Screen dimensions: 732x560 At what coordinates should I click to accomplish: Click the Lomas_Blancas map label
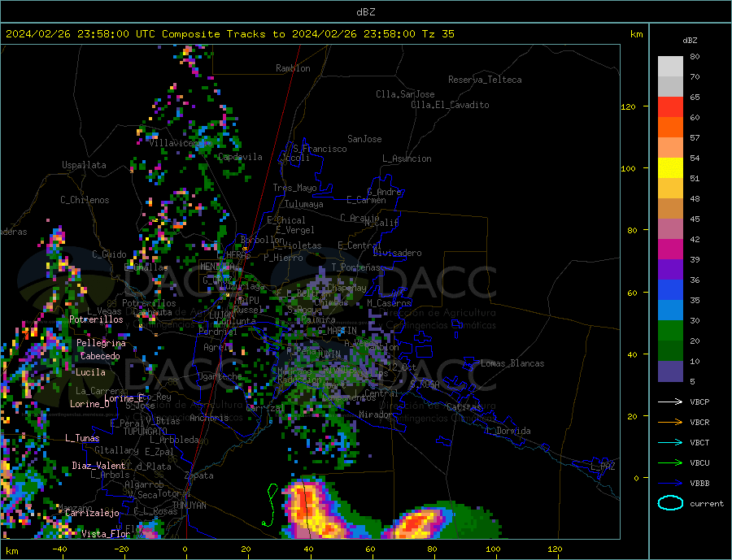pyautogui.click(x=512, y=363)
